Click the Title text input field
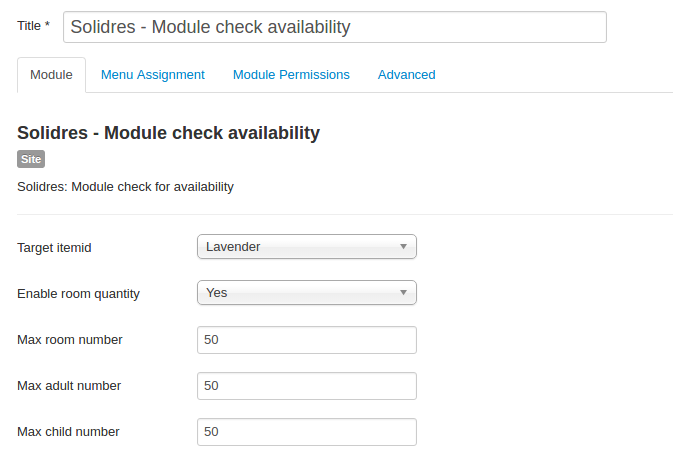Screen dimensions: 673x463 pos(334,27)
